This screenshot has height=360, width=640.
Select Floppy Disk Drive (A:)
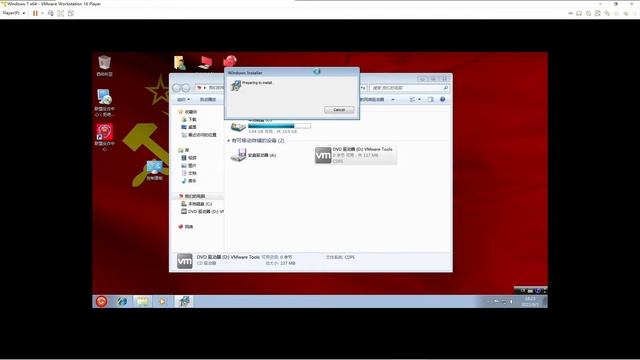(253, 155)
